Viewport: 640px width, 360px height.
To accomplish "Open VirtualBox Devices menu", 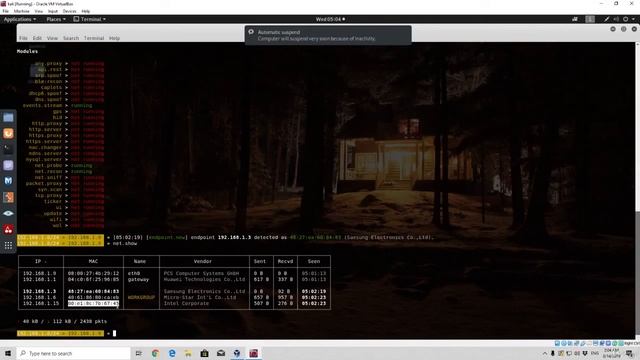I will click(x=69, y=11).
